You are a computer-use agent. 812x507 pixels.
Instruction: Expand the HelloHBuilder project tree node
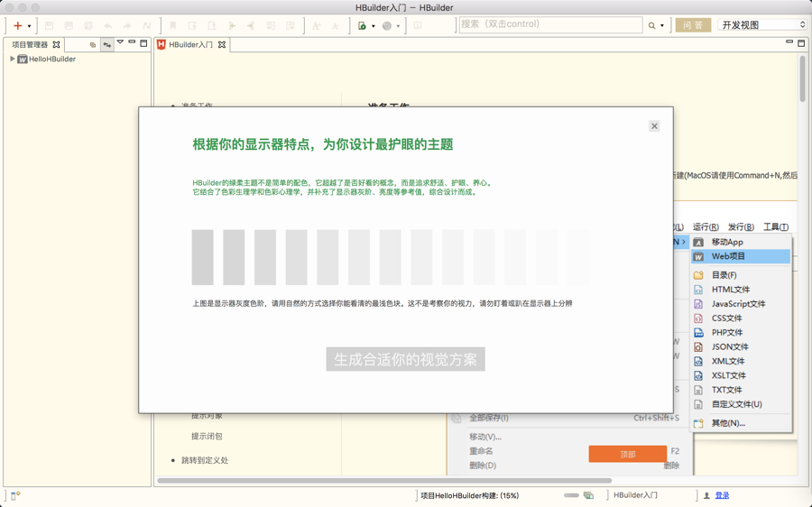(x=13, y=59)
